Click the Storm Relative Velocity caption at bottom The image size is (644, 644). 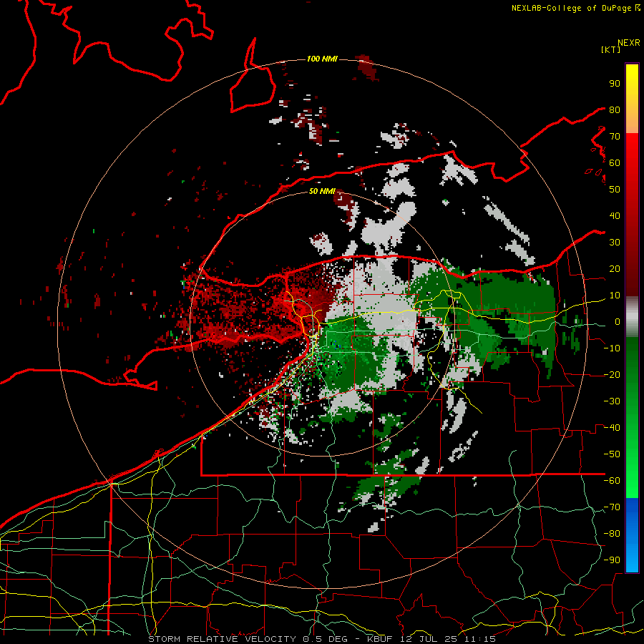coord(322,639)
